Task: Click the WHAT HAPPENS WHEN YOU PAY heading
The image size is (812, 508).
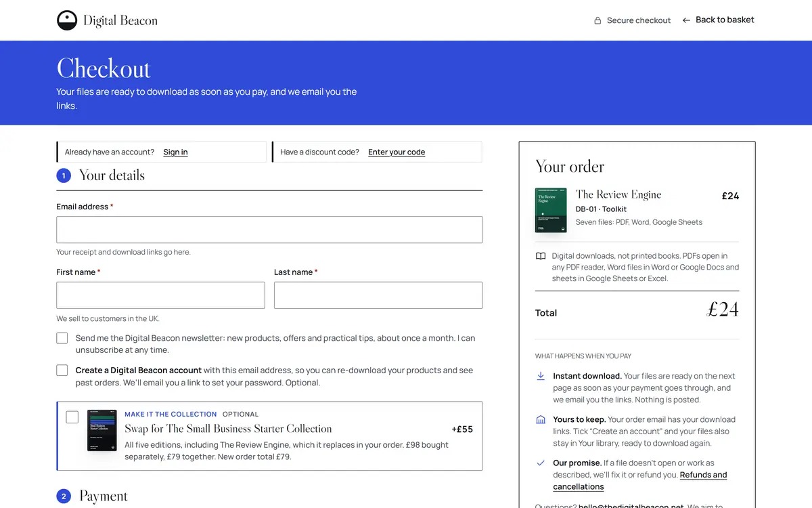Action: pyautogui.click(x=583, y=356)
